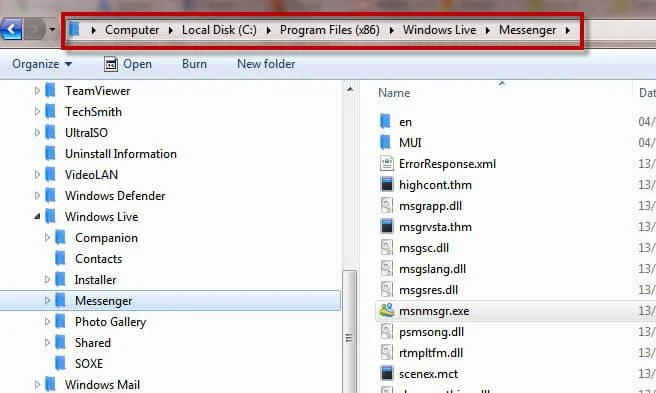Select Contacts folder in the tree
This screenshot has height=393, width=656.
pos(98,259)
